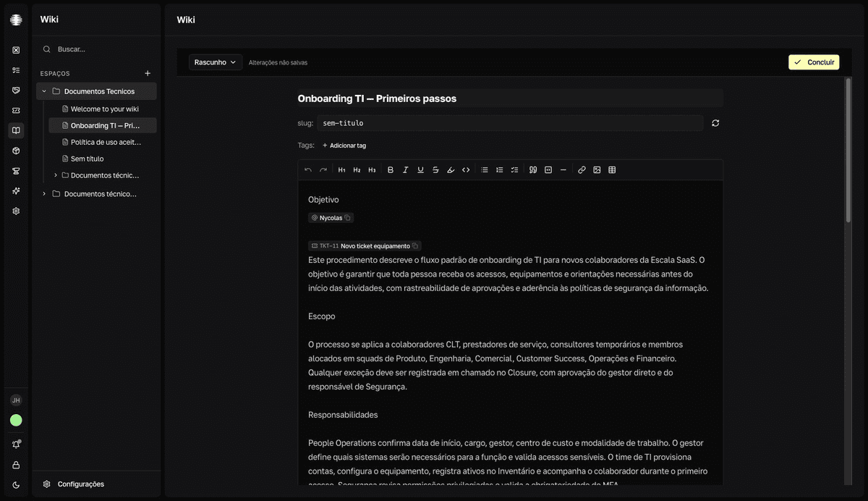Screen dimensions: 868x501
Task: Toggle inline code formatting
Action: [466, 170]
